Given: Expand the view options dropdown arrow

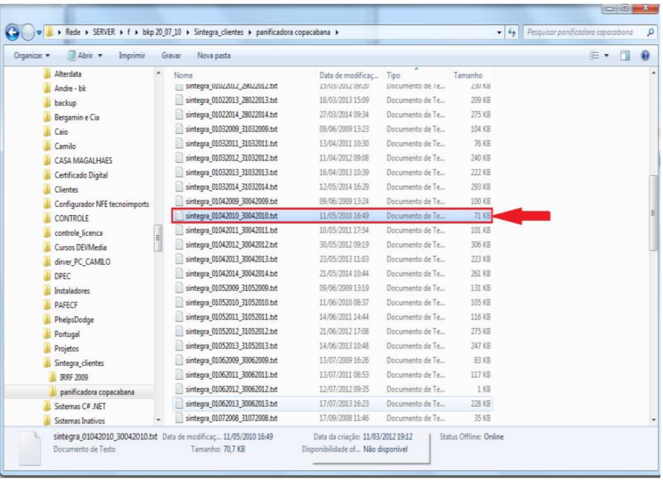Looking at the screenshot, I should pos(607,56).
